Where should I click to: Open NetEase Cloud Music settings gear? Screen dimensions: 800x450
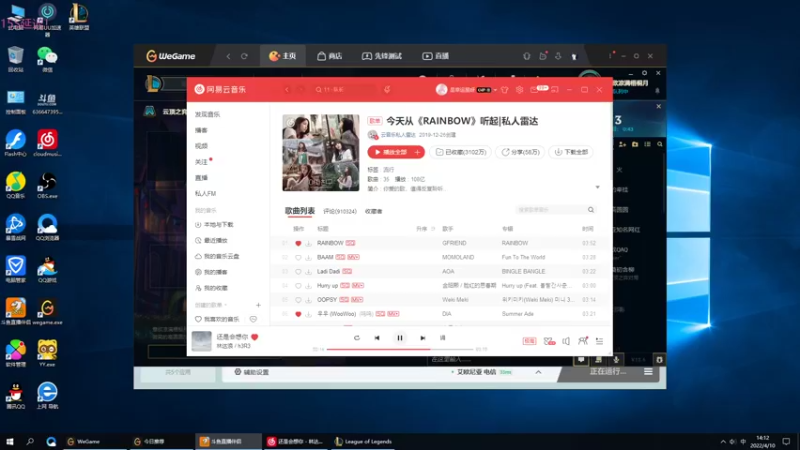point(519,90)
